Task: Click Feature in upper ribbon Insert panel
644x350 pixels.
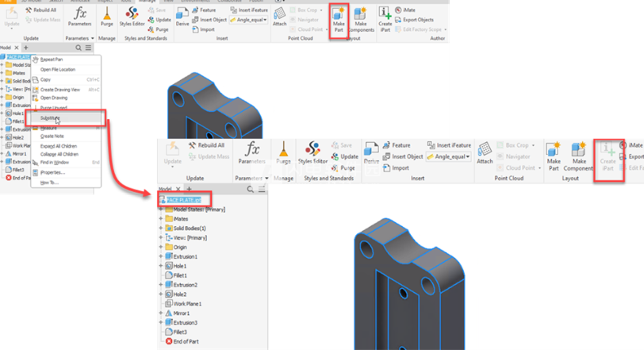Action: [204, 10]
